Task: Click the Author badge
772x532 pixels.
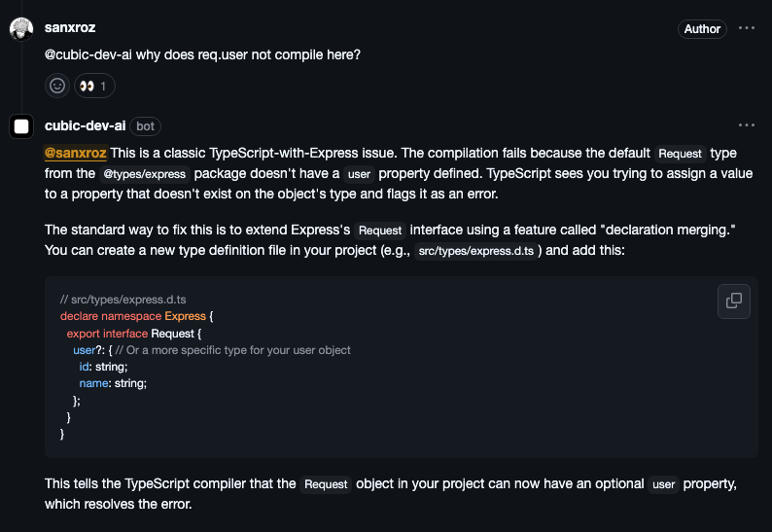Action: coord(702,29)
